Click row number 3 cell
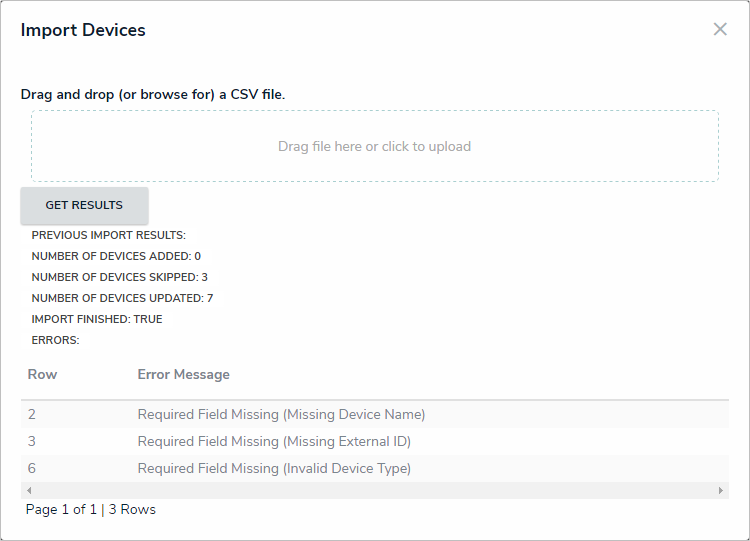The height and width of the screenshot is (541, 750). (x=32, y=441)
